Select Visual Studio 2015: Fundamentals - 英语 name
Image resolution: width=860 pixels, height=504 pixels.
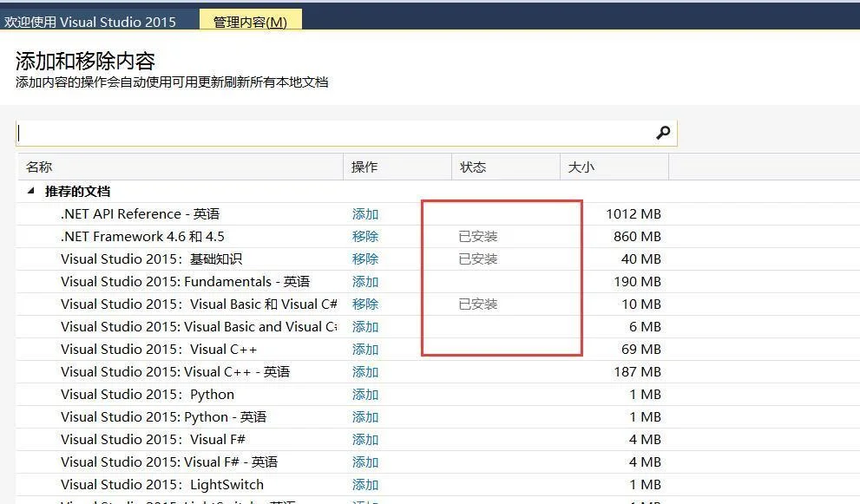coord(186,281)
